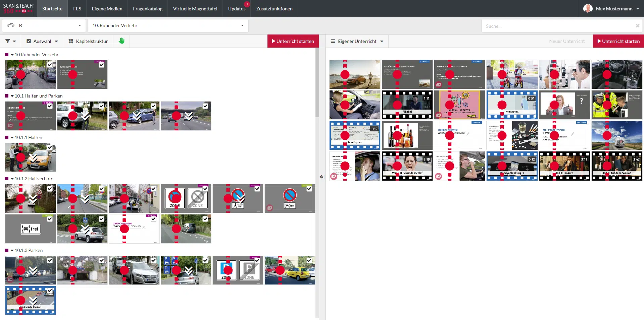Click Neuer Unterricht button
This screenshot has width=644, height=320.
[566, 41]
